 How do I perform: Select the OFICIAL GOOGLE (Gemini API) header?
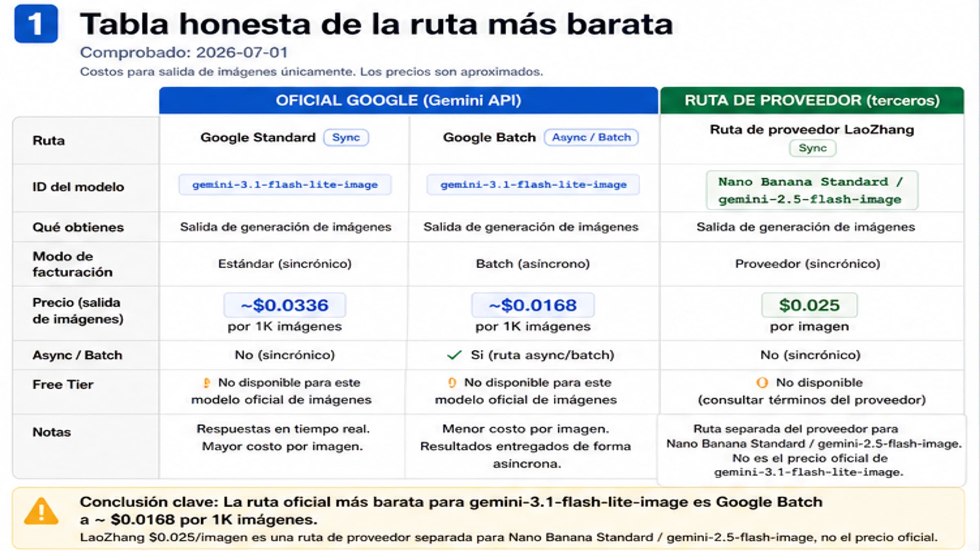408,100
